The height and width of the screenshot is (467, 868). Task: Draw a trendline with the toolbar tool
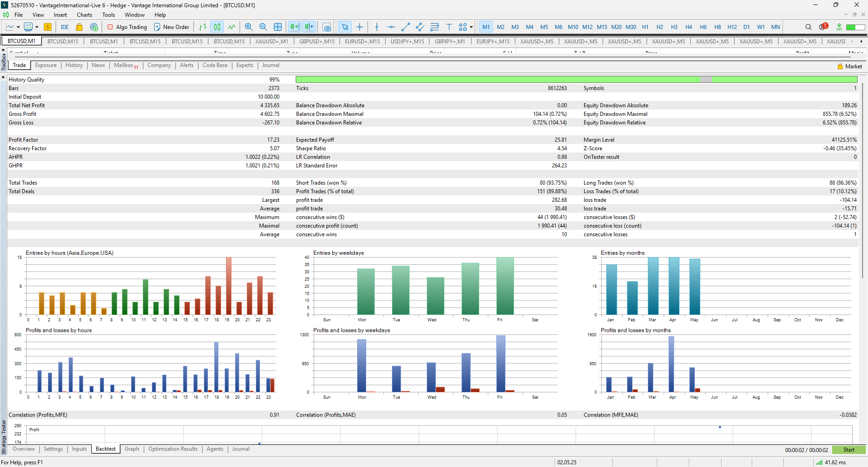(x=406, y=27)
